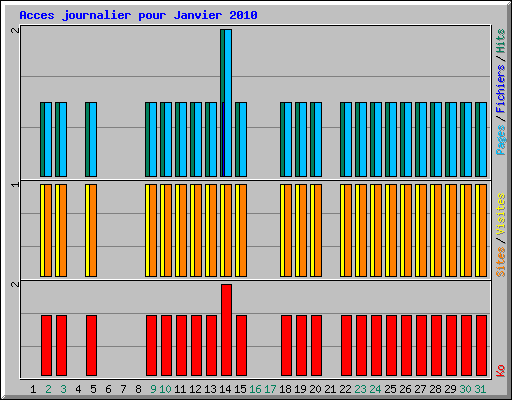Click the orange sites bar for day 9
Screen dimensions: 512x400
pos(153,230)
